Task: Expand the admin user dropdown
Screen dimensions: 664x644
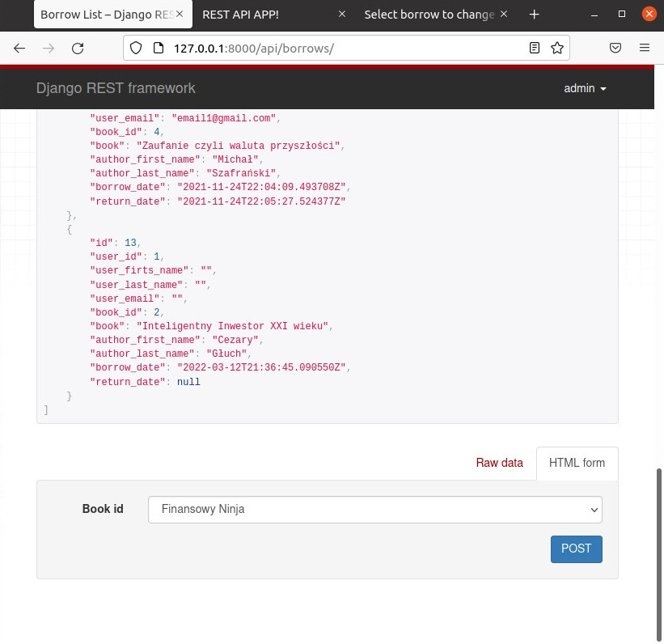Action: click(586, 88)
